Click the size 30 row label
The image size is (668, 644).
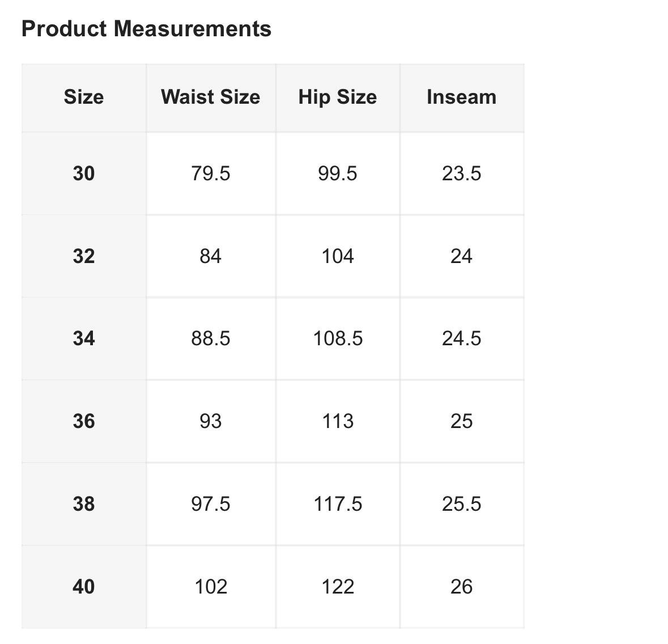[x=84, y=173]
